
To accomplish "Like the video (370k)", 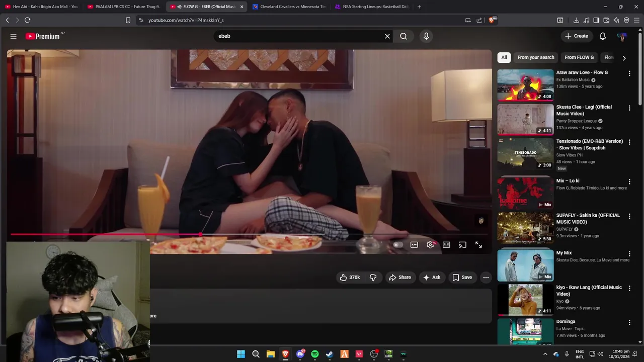I will point(350,278).
